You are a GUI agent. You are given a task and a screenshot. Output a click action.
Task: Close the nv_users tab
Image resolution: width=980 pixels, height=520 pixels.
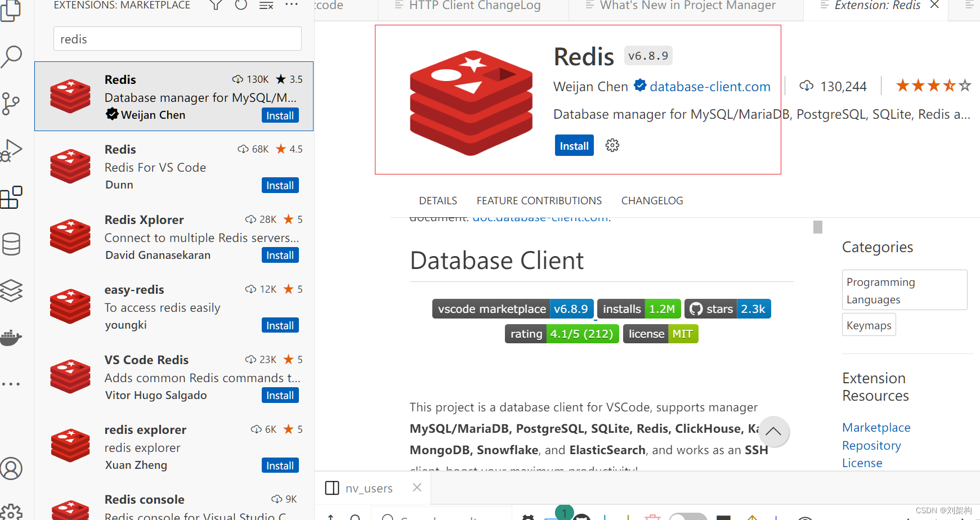click(417, 487)
